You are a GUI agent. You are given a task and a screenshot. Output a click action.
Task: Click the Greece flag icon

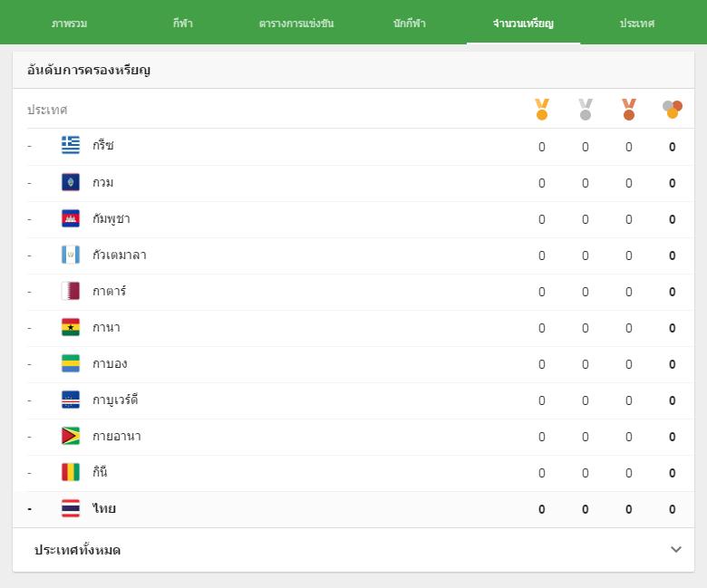[x=71, y=145]
